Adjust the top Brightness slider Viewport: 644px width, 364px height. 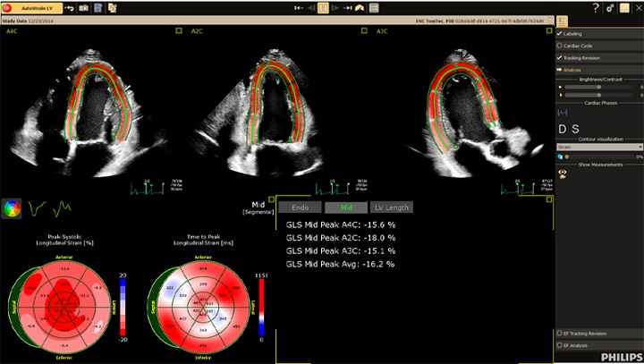(x=597, y=87)
